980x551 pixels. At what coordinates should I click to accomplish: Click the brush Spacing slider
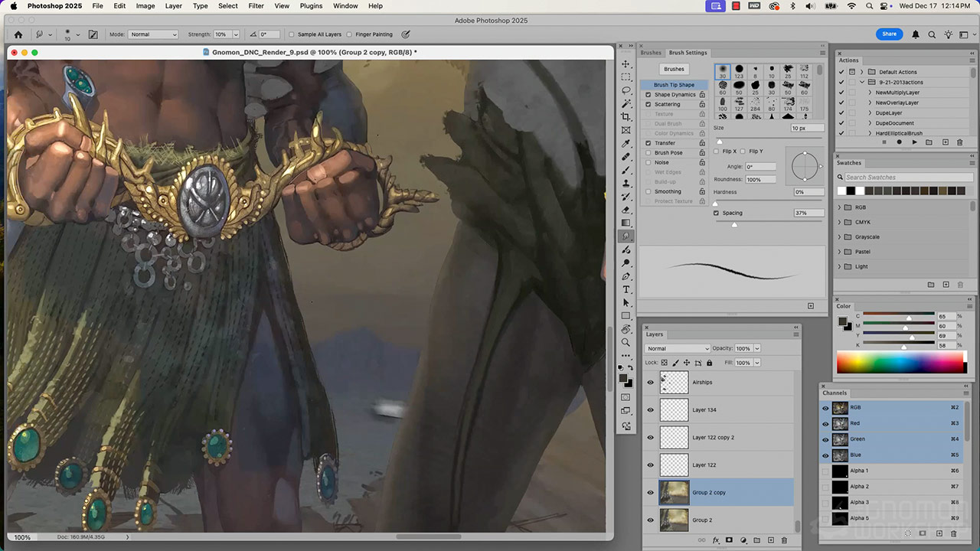click(x=734, y=224)
